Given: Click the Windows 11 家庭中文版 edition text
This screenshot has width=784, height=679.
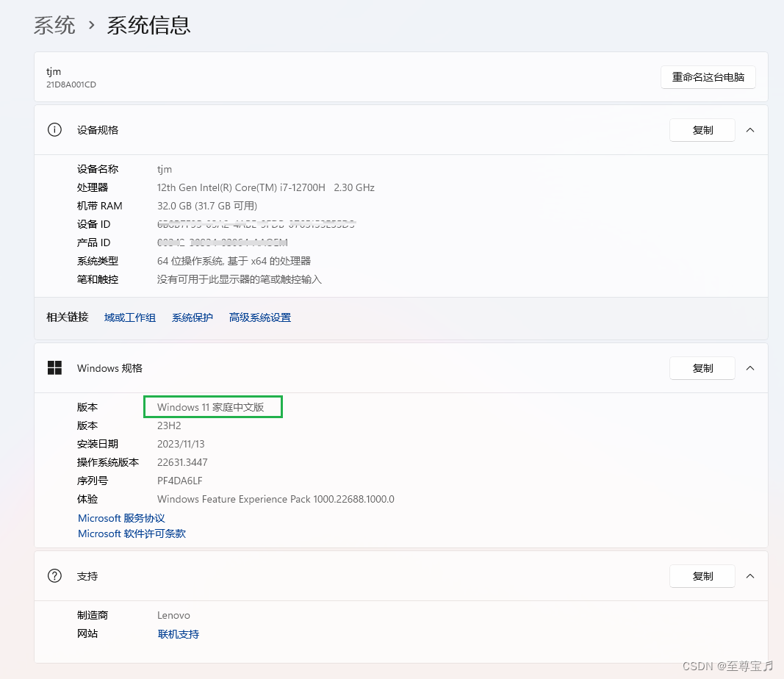Looking at the screenshot, I should tap(210, 407).
